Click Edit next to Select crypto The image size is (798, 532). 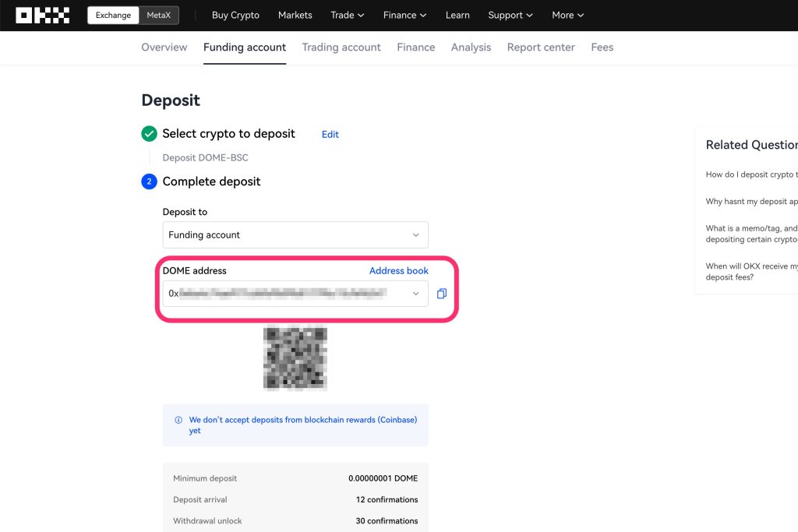point(330,135)
